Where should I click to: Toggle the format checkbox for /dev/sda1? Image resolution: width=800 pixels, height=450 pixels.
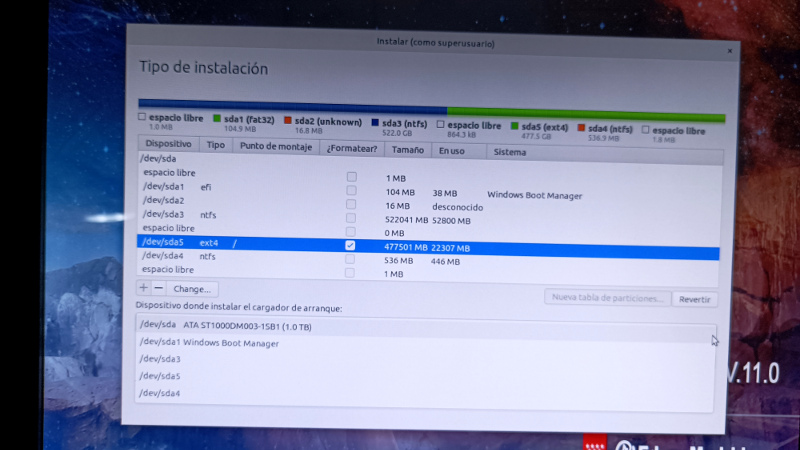[351, 190]
